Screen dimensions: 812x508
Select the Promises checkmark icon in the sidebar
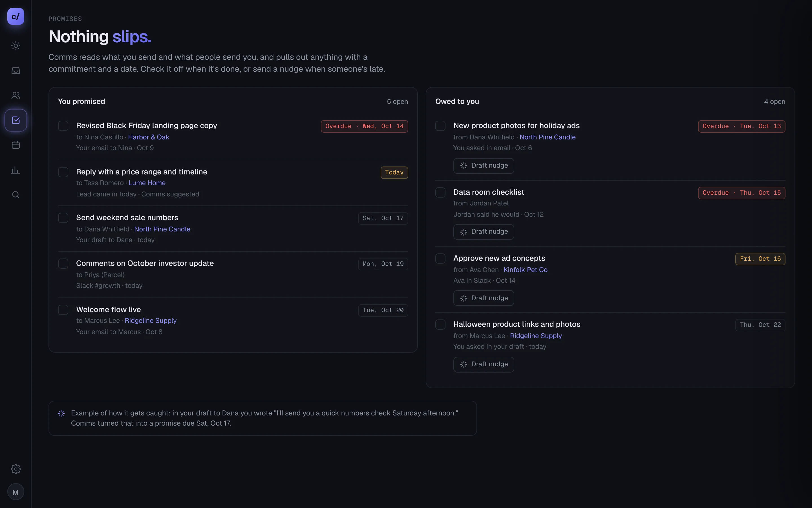point(16,120)
